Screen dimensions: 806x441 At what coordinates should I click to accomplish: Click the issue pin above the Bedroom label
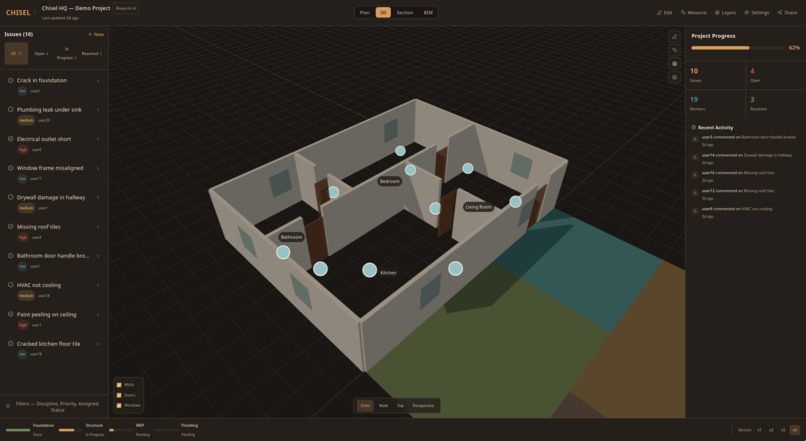coord(410,170)
